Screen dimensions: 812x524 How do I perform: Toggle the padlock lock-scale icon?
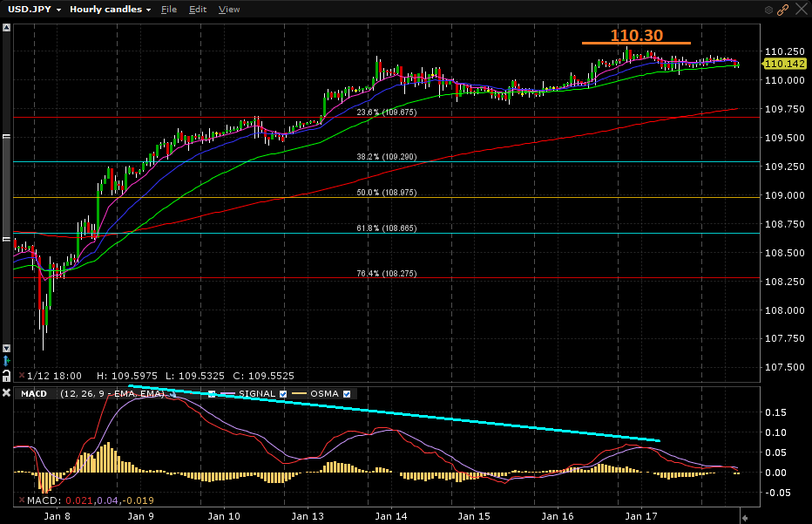click(6, 375)
